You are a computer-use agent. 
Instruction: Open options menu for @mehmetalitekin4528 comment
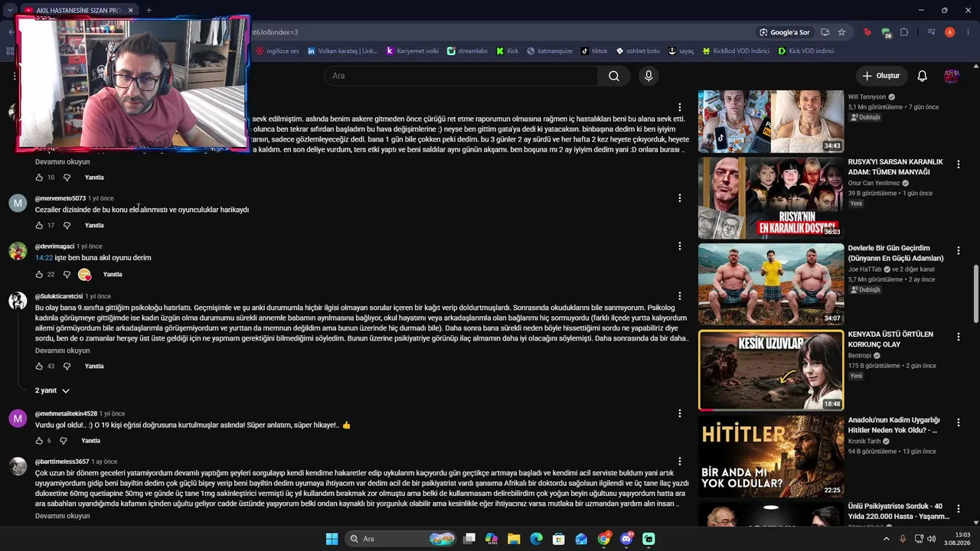pos(679,413)
